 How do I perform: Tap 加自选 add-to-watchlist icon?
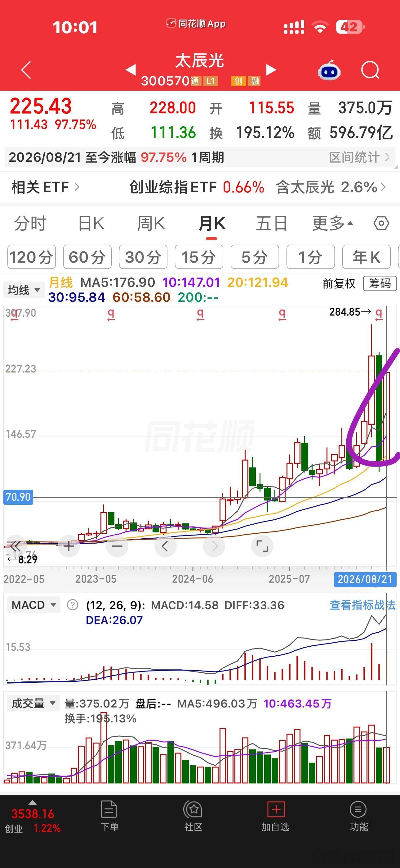pyautogui.click(x=275, y=816)
